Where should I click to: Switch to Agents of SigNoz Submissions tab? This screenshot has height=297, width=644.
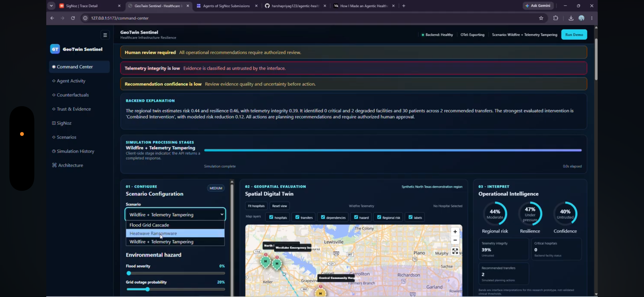point(227,6)
